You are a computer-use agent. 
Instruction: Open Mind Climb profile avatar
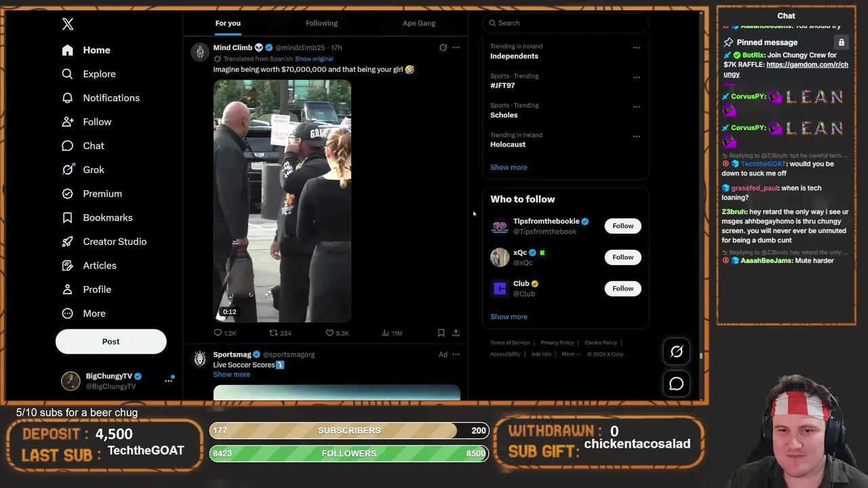click(x=199, y=52)
